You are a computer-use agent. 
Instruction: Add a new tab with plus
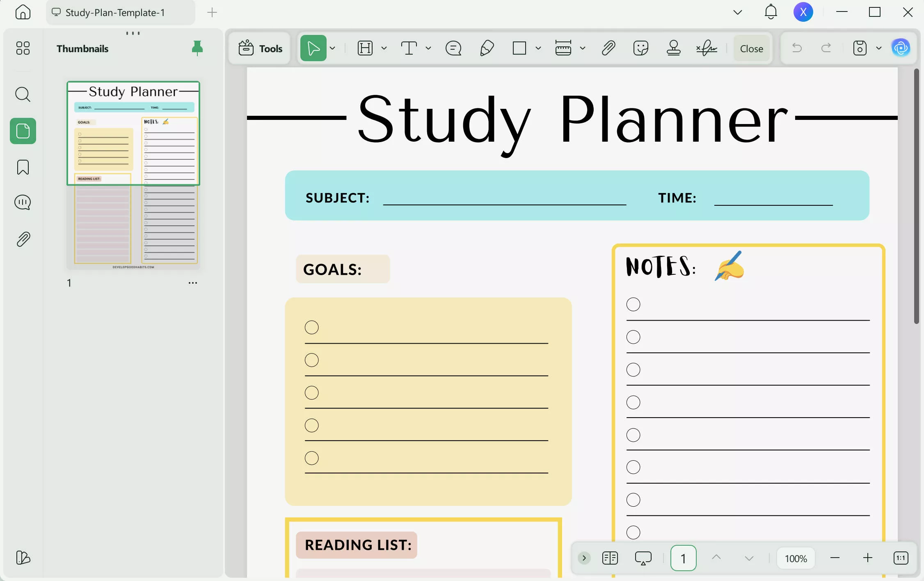pyautogui.click(x=212, y=12)
